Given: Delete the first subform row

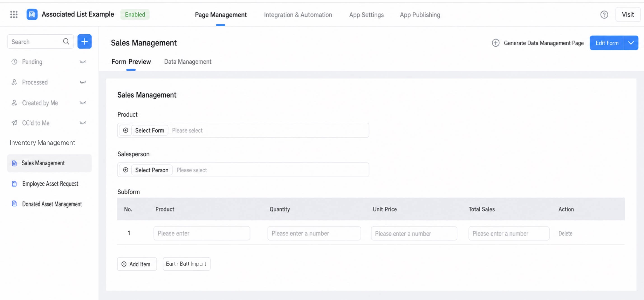Looking at the screenshot, I should click(x=565, y=233).
